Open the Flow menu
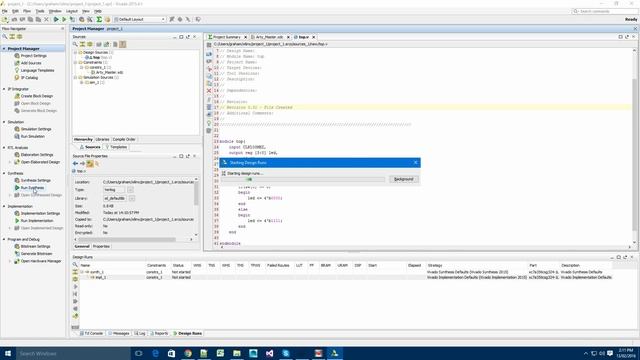The height and width of the screenshot is (360, 640). click(27, 11)
